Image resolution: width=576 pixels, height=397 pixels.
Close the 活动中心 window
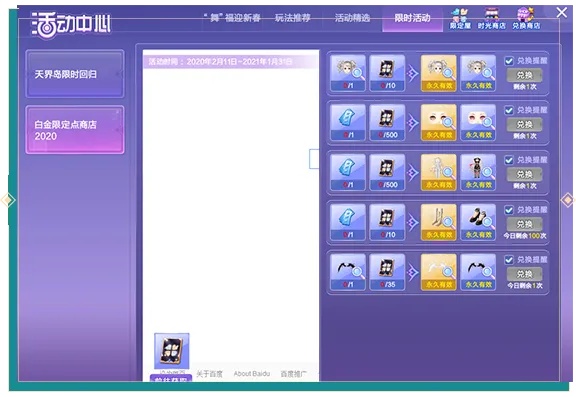(562, 12)
